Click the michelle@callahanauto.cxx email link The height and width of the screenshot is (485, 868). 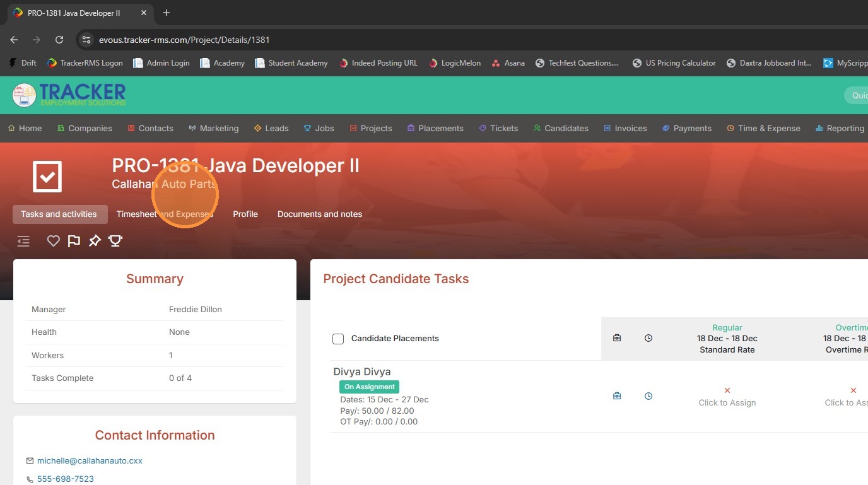[90, 461]
